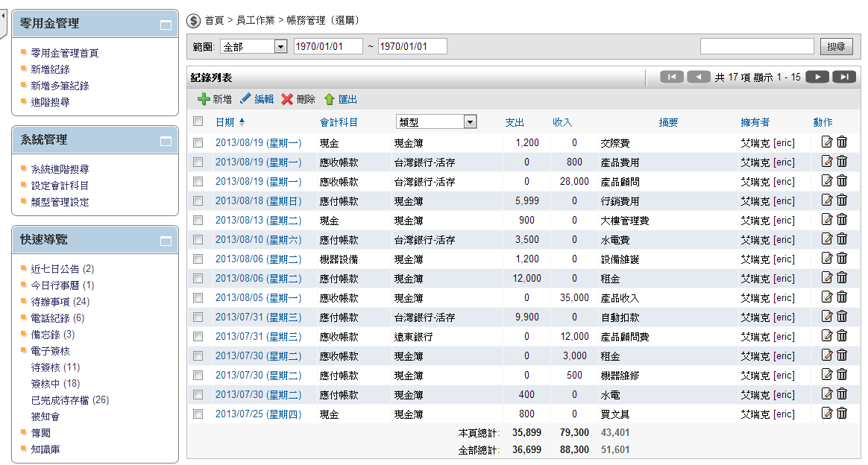Click the 搜尋 search button
This screenshot has width=868, height=465.
pyautogui.click(x=836, y=46)
